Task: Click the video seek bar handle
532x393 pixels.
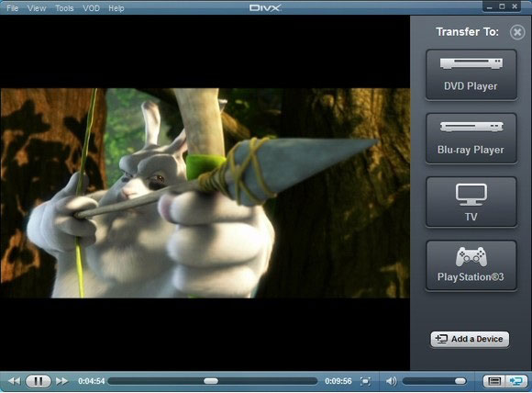Action: point(211,381)
